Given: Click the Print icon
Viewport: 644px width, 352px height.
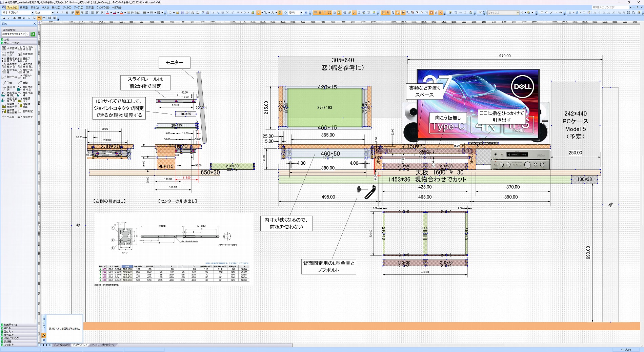Looking at the screenshot, I should [x=193, y=13].
